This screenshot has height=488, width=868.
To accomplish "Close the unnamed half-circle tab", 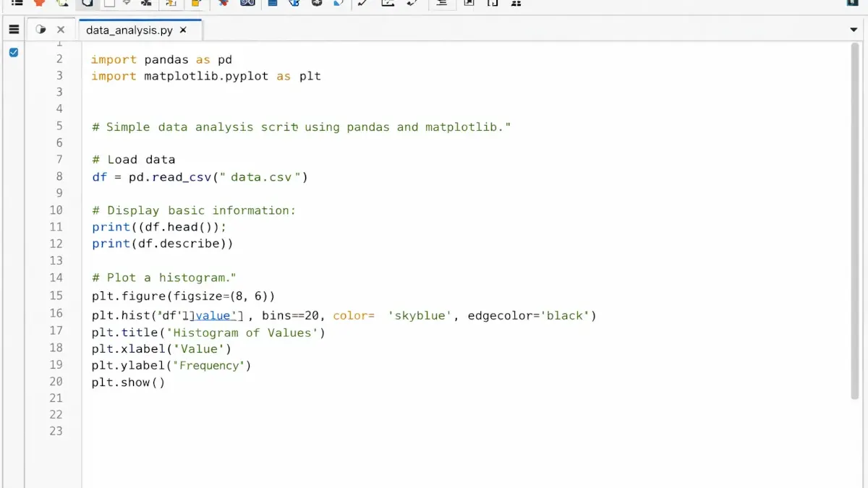I will (61, 30).
